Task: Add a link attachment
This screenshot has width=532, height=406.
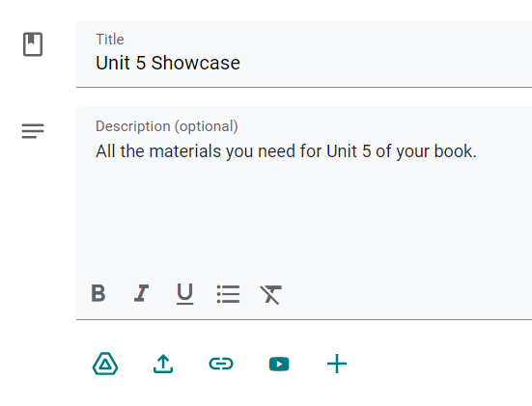Action: [x=221, y=364]
